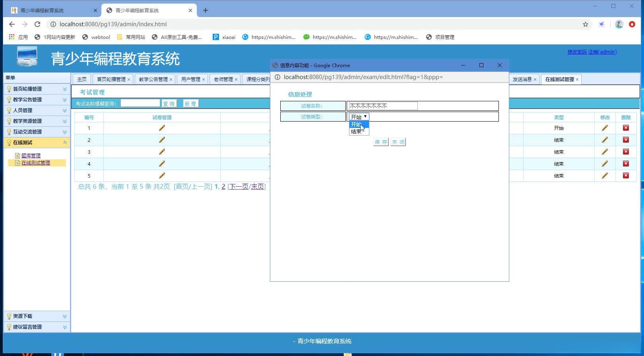Edit exam paper for row 2
The height and width of the screenshot is (356, 644).
(162, 140)
